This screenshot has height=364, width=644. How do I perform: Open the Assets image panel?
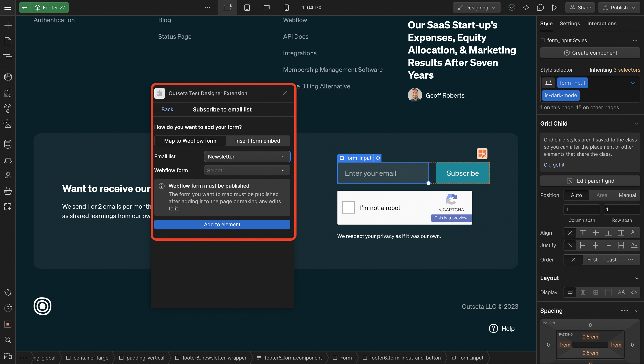(x=8, y=124)
